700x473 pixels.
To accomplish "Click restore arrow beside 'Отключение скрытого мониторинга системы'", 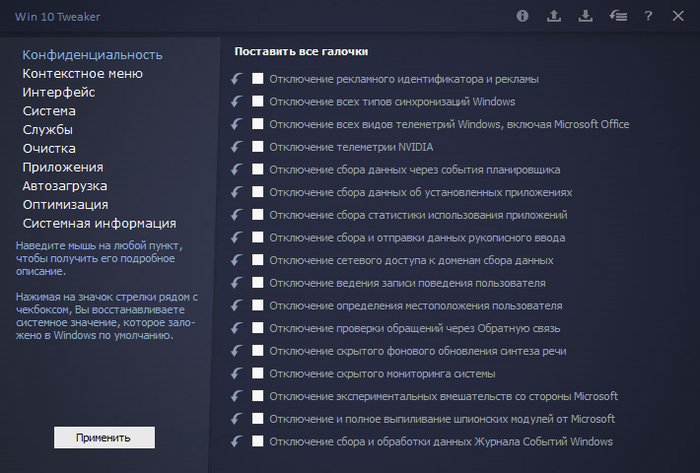I will click(x=237, y=373).
